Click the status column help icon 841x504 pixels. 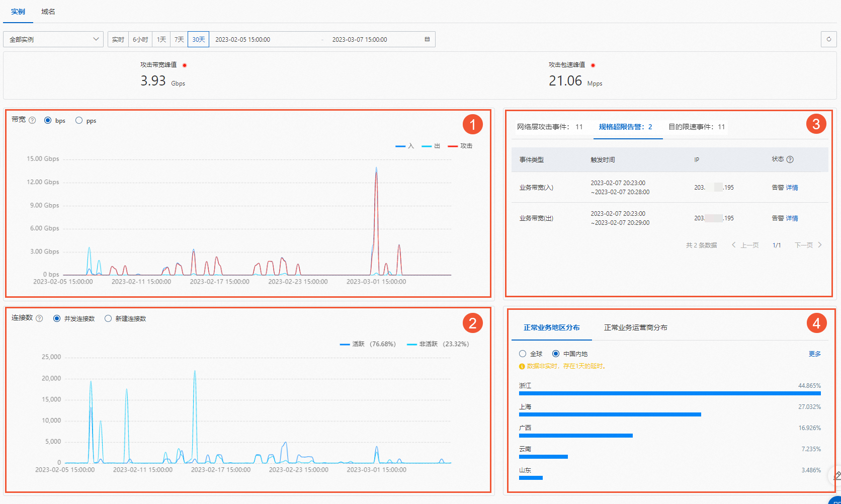tap(790, 159)
